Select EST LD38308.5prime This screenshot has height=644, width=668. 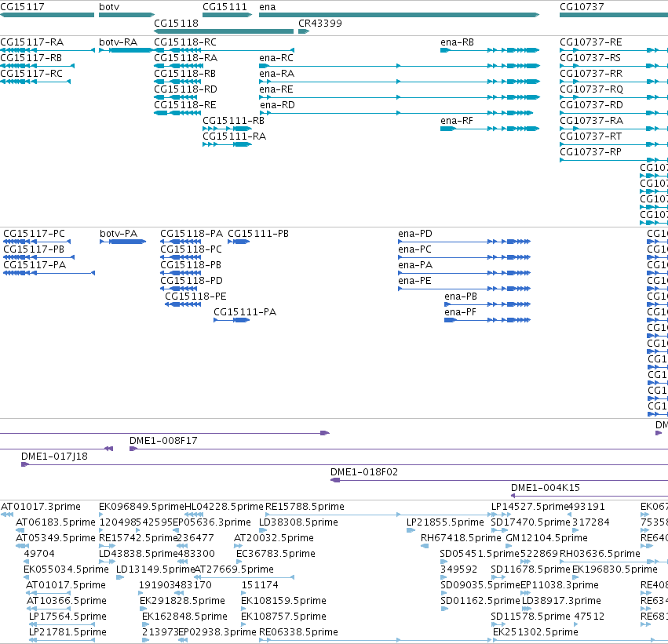(263, 530)
